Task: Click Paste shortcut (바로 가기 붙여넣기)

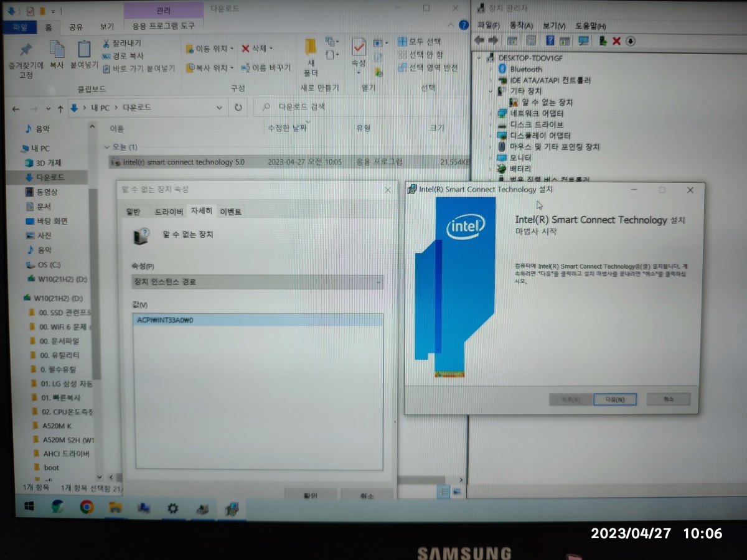Action: [x=138, y=68]
